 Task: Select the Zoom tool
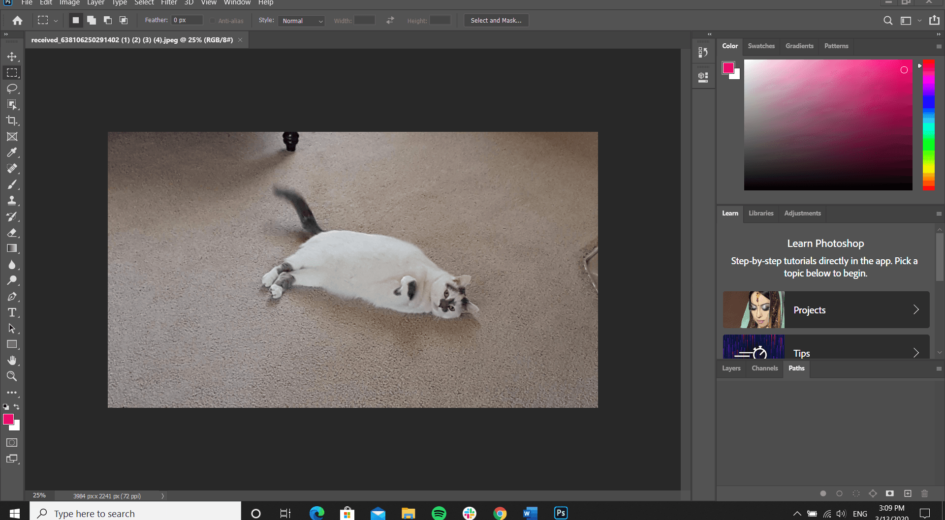[11, 376]
